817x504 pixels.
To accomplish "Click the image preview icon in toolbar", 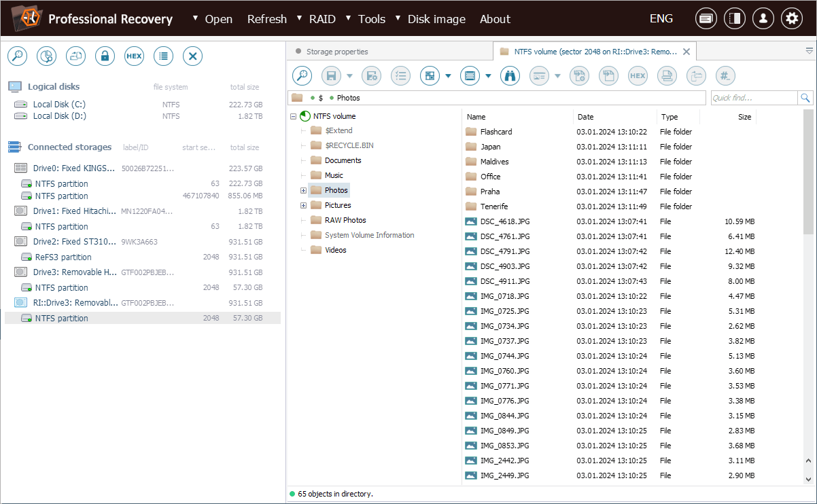I will coord(539,76).
